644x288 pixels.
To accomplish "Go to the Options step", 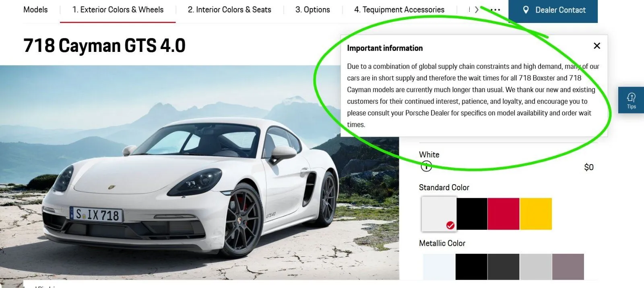I will pyautogui.click(x=313, y=10).
